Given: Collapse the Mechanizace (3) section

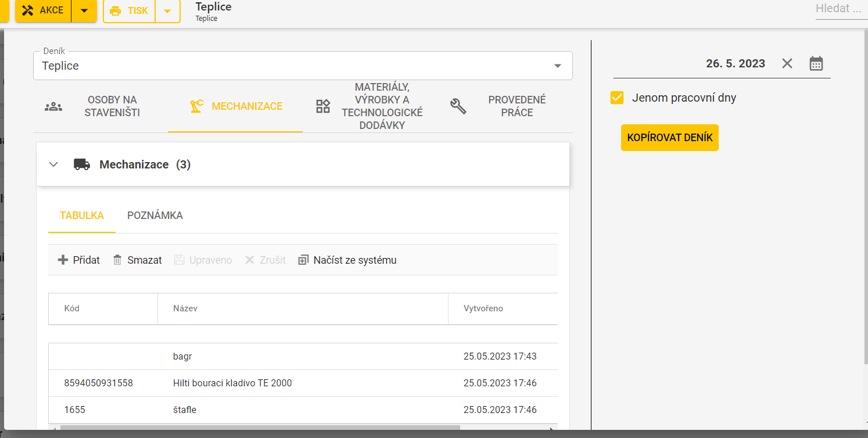Looking at the screenshot, I should [54, 164].
